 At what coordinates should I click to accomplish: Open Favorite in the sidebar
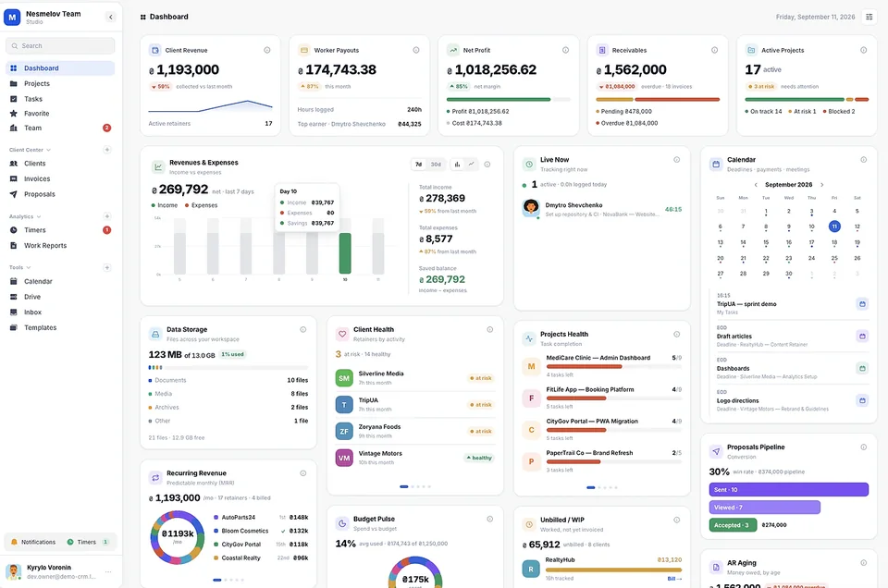(x=60, y=113)
